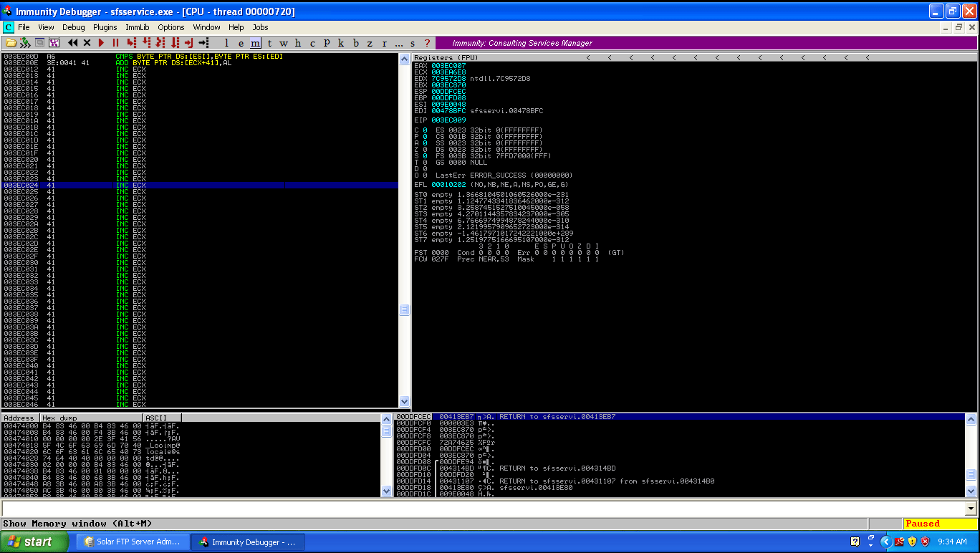The image size is (980, 553).
Task: Run the program with the red play icon
Action: (101, 43)
